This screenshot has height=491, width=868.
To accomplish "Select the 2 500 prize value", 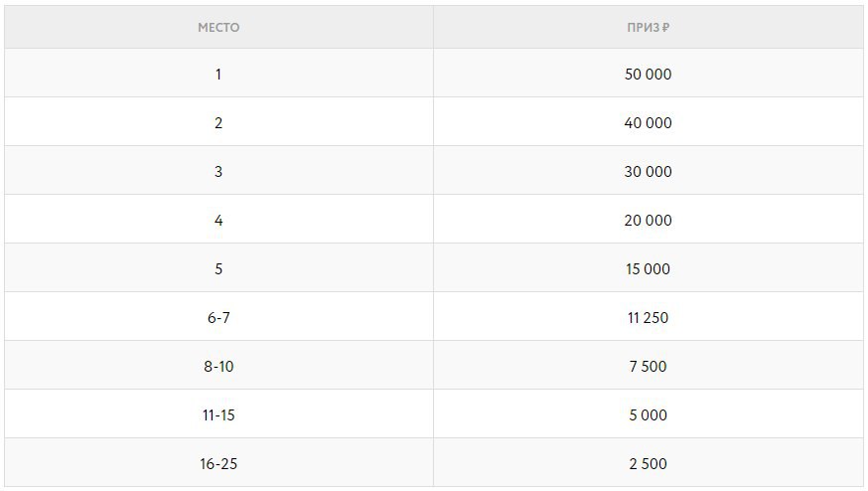I will [648, 464].
